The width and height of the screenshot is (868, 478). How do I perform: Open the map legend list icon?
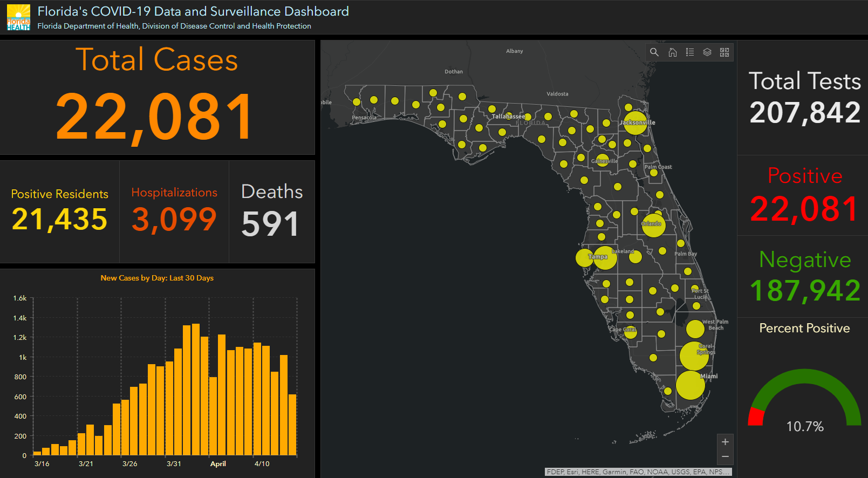click(690, 52)
